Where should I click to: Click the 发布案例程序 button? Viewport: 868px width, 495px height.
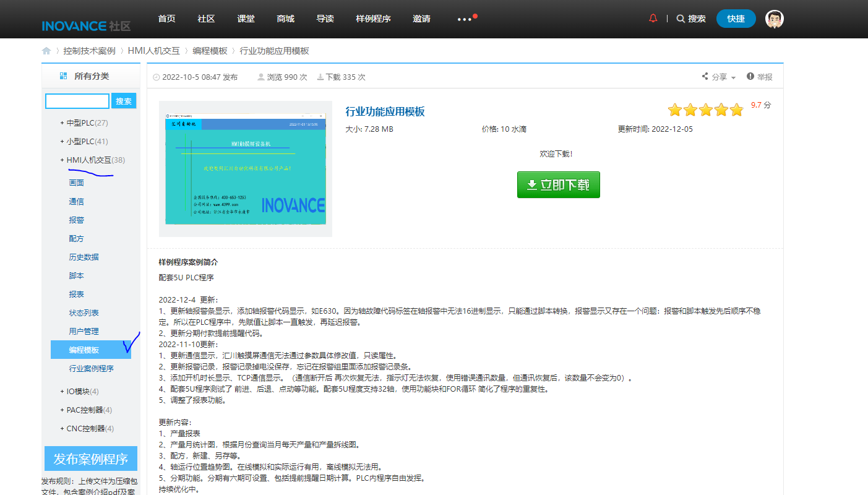click(91, 459)
